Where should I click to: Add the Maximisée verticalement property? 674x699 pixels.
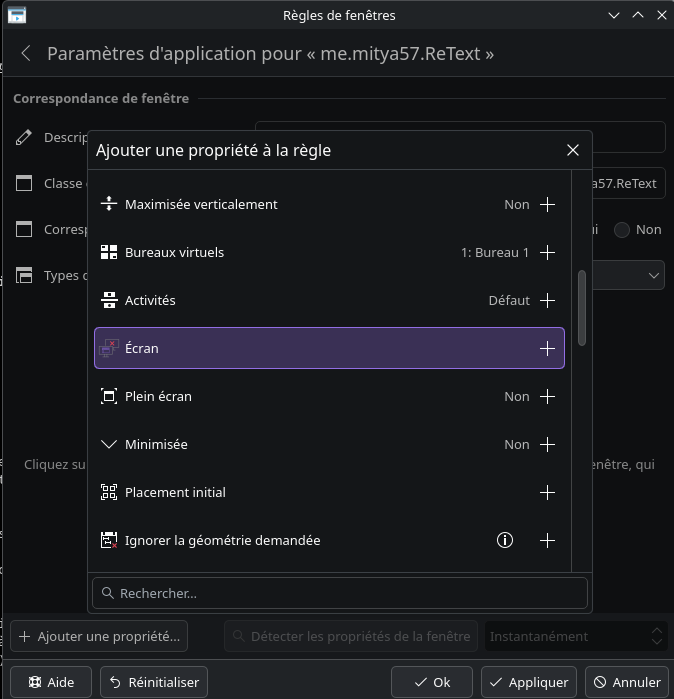(547, 204)
